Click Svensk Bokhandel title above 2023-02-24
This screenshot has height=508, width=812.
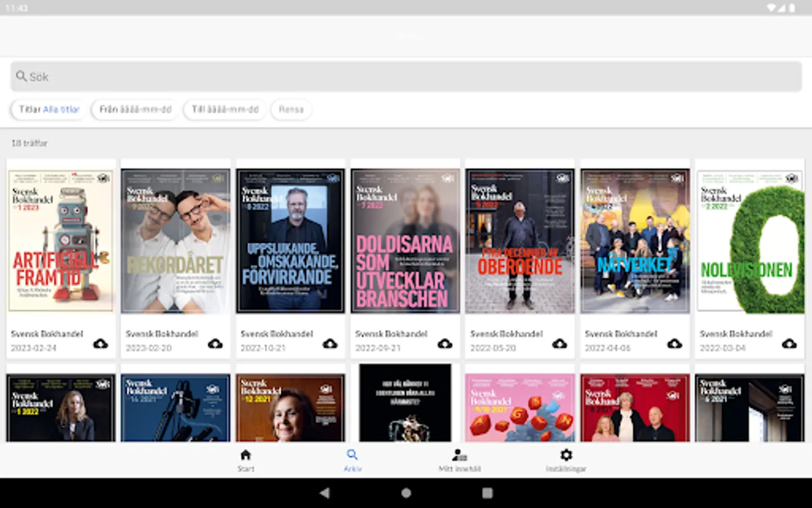coord(47,334)
